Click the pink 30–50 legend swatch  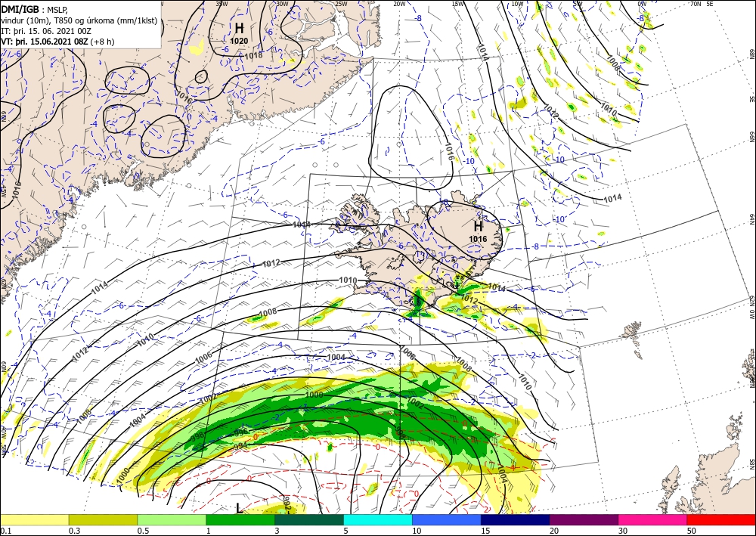pyautogui.click(x=653, y=519)
